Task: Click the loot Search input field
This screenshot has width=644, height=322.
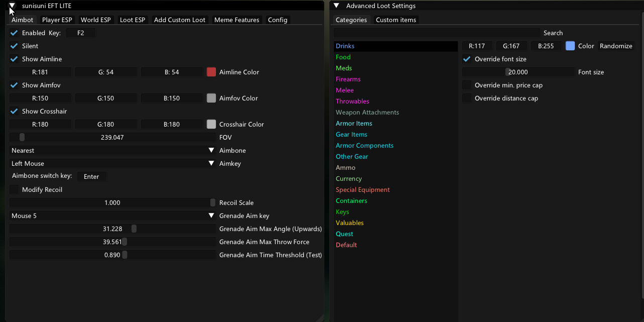Action: coord(437,33)
